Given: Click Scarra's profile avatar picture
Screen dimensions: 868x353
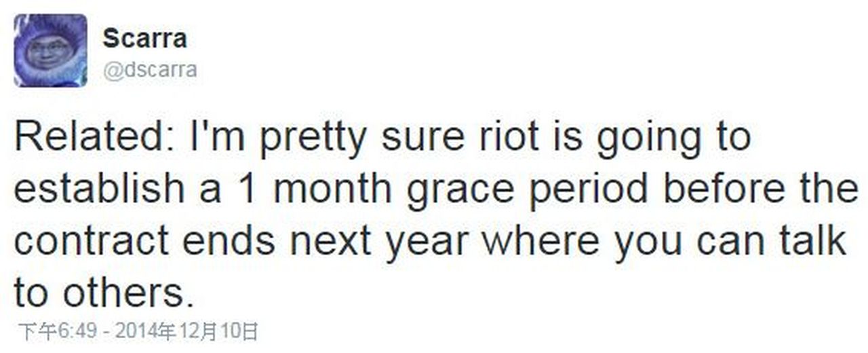Looking at the screenshot, I should click(50, 50).
